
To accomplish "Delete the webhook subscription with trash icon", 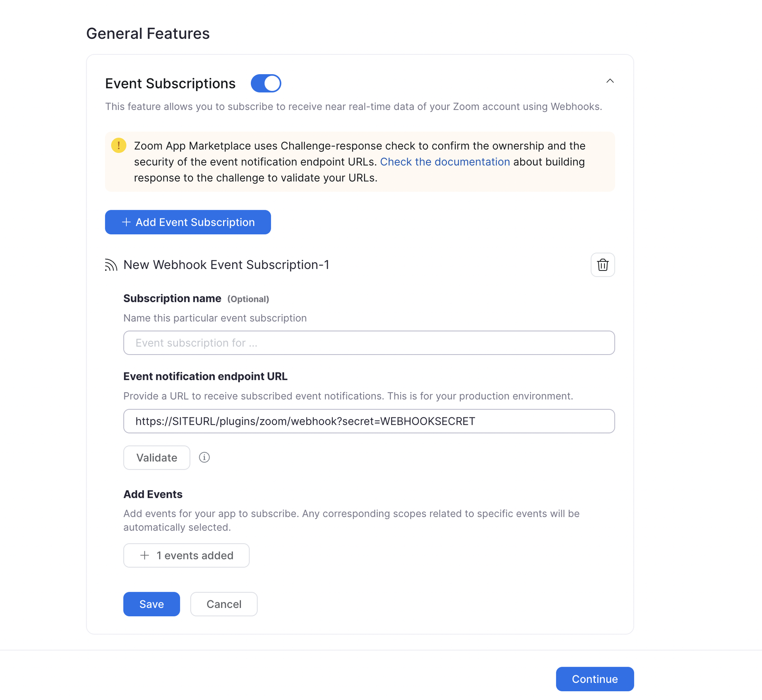I will pyautogui.click(x=602, y=265).
